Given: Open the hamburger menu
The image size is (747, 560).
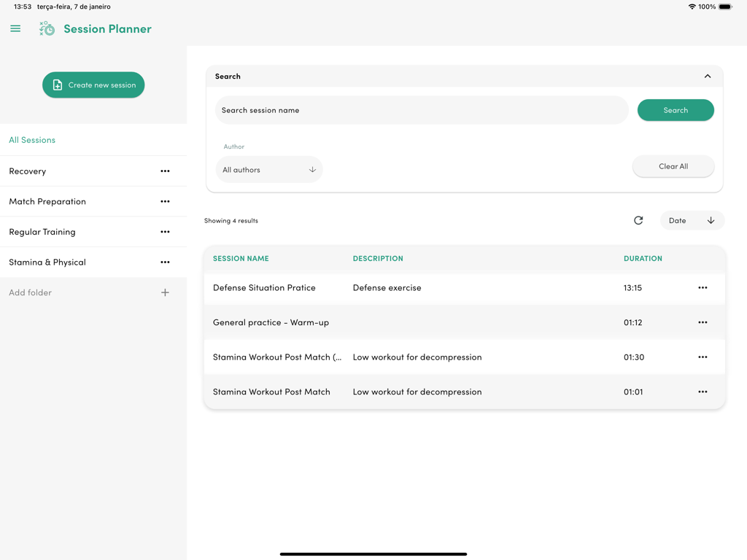Looking at the screenshot, I should 15,28.
